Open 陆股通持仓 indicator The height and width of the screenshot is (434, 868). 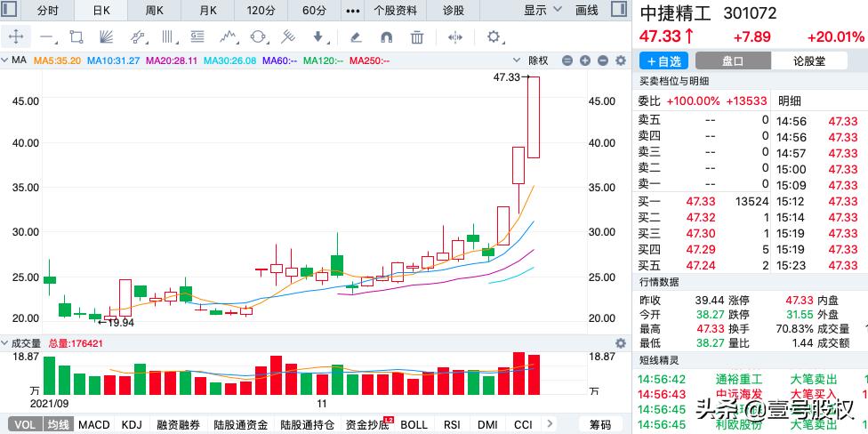pos(307,424)
